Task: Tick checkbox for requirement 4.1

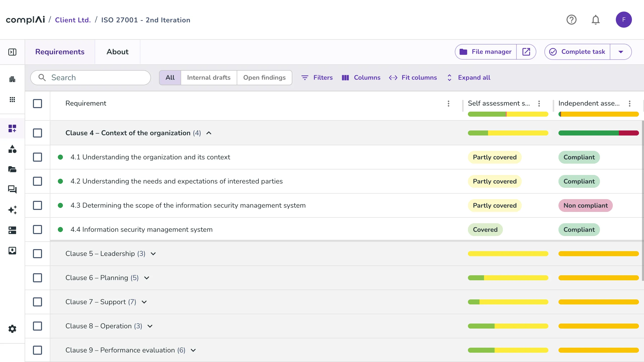Action: point(37,157)
